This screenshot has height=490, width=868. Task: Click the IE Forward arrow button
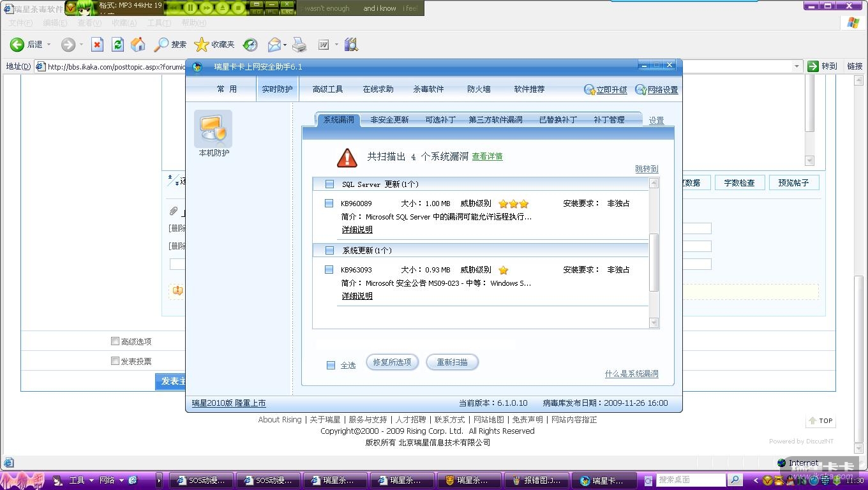[68, 45]
